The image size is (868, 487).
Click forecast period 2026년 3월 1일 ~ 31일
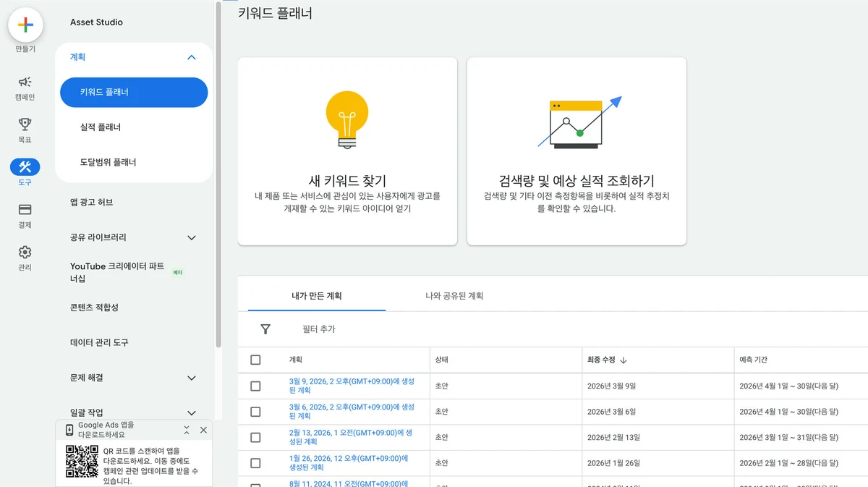[x=788, y=438]
